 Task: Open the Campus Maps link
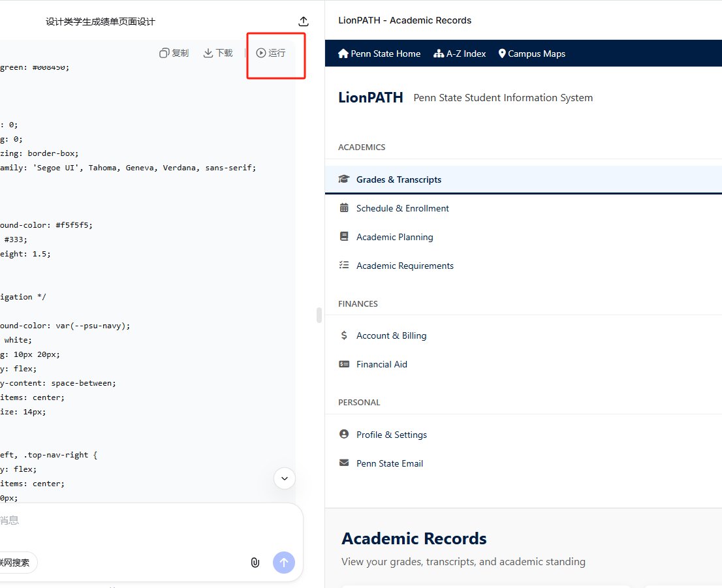point(532,54)
